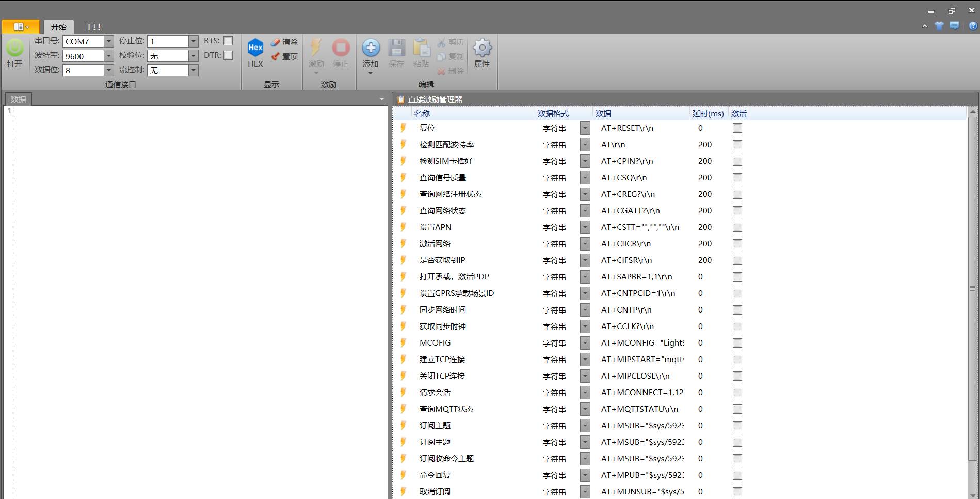This screenshot has width=980, height=499.
Task: Select the AT+CSQ\r\n data cell
Action: tap(624, 178)
